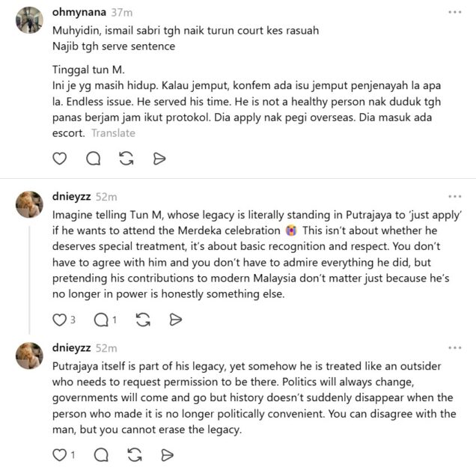Reply to the 'Putrajaya itself' post

point(101,455)
